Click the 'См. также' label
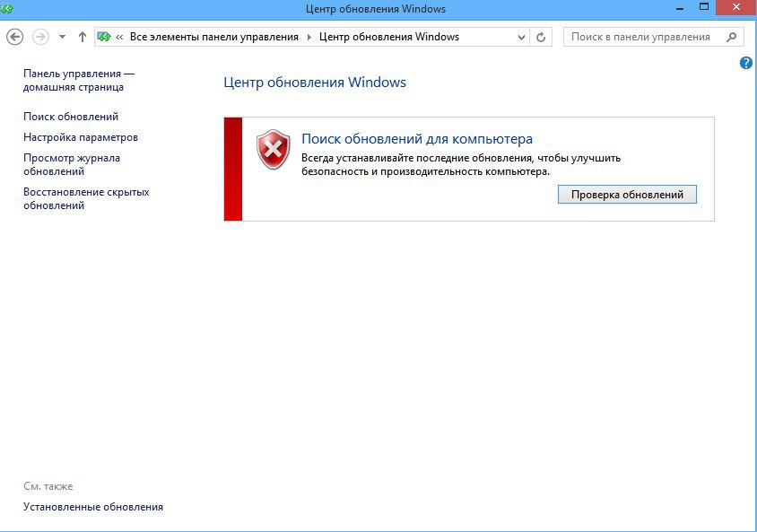Image resolution: width=757 pixels, height=532 pixels. pyautogui.click(x=48, y=486)
